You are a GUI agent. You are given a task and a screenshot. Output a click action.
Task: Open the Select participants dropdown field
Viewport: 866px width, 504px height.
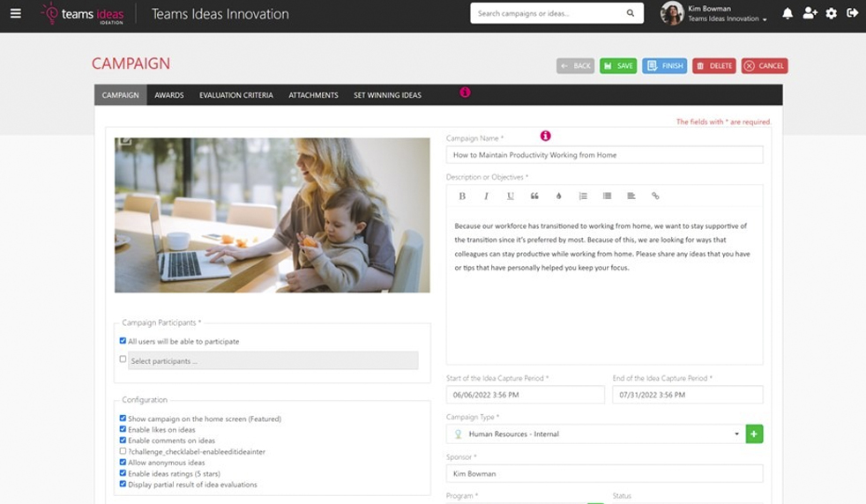click(272, 360)
